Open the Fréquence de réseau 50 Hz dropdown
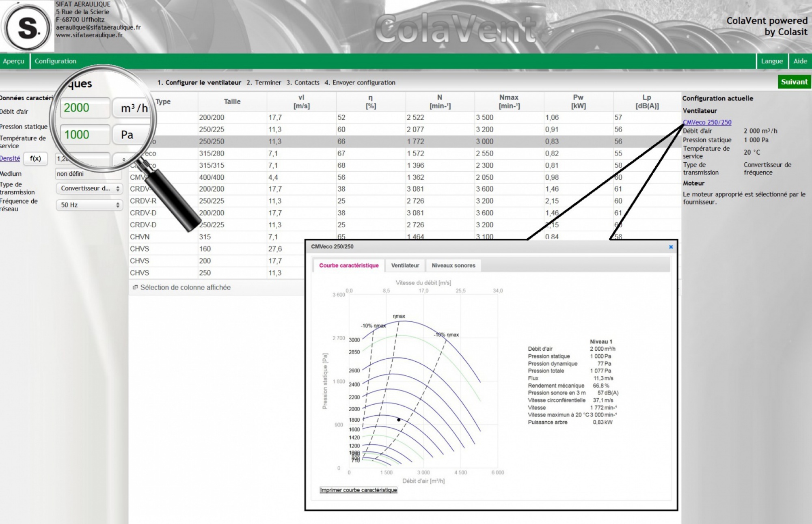This screenshot has width=812, height=524. (x=89, y=205)
